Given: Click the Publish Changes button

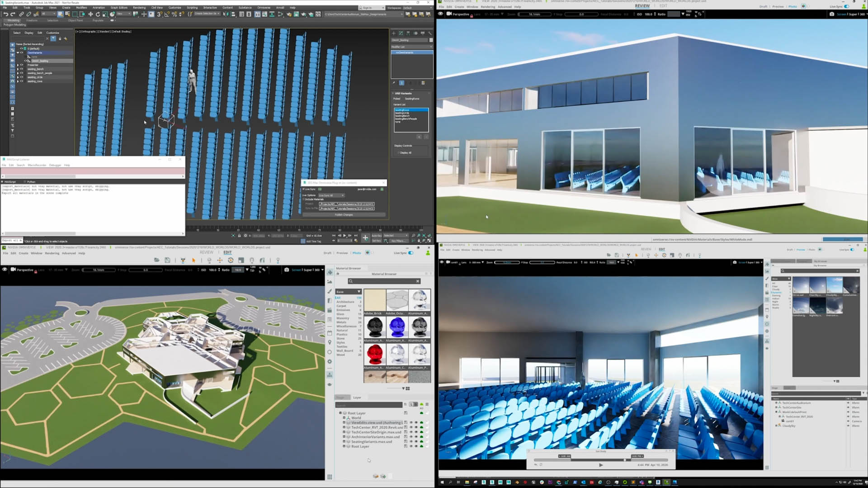Looking at the screenshot, I should coord(344,215).
